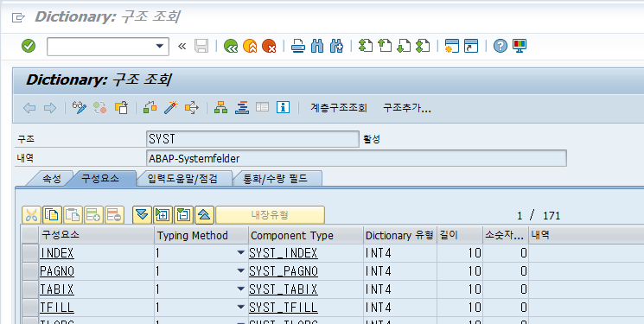Screen dimensions: 644x324
Task: Click the 내장유형 button
Action: click(270, 215)
